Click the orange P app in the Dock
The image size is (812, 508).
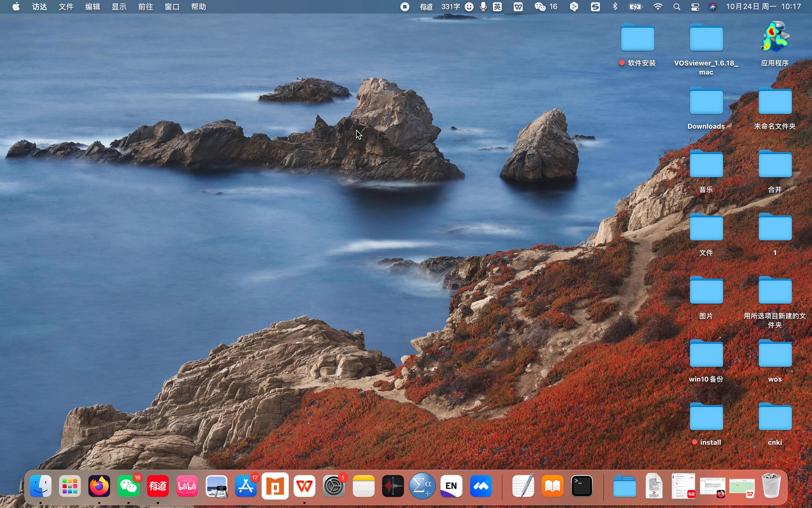[275, 486]
